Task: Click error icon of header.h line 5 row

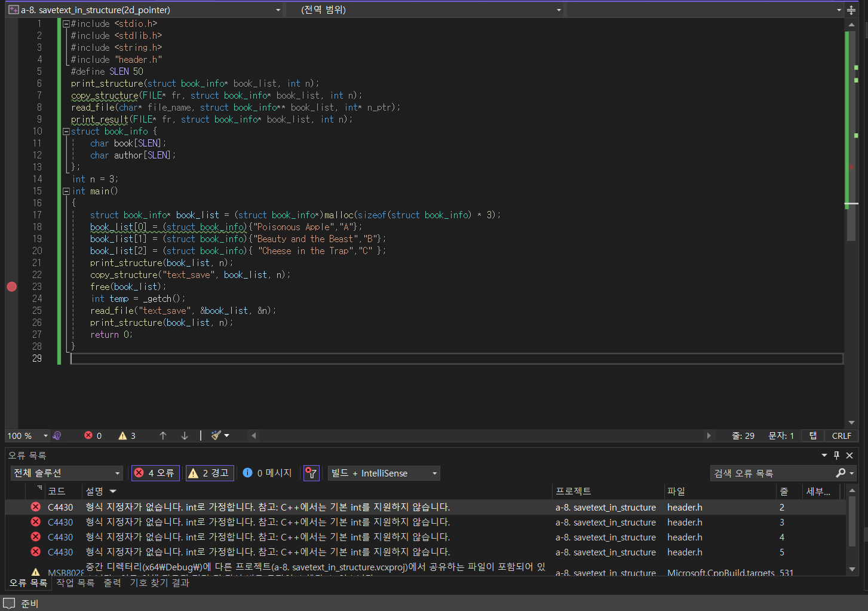Action: (x=36, y=552)
